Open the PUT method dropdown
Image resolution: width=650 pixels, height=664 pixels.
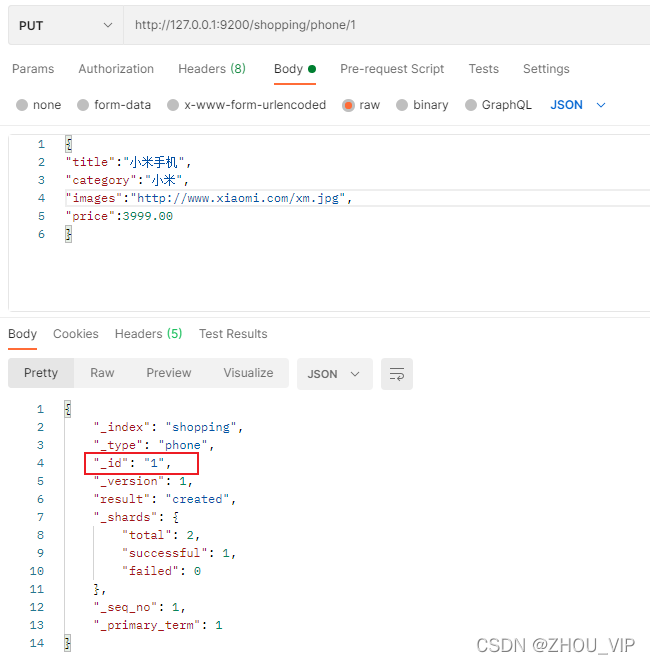click(x=66, y=25)
